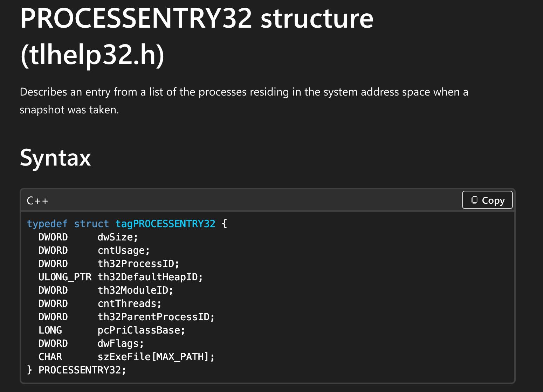543x392 pixels.
Task: Click the C++ language label in the code header
Action: [37, 201]
